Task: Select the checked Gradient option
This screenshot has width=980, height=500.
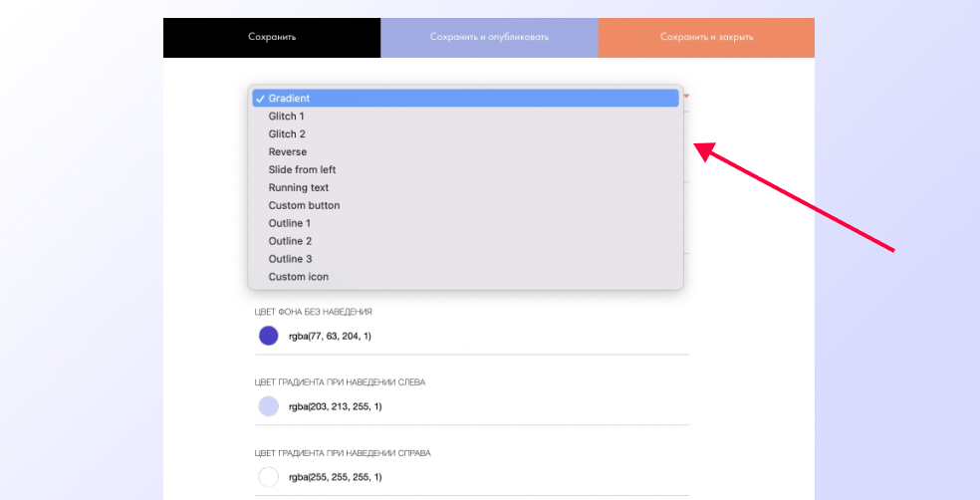Action: (465, 99)
